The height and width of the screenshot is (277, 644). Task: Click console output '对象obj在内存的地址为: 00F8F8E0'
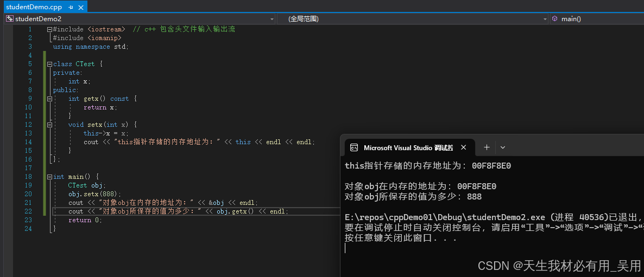point(421,186)
